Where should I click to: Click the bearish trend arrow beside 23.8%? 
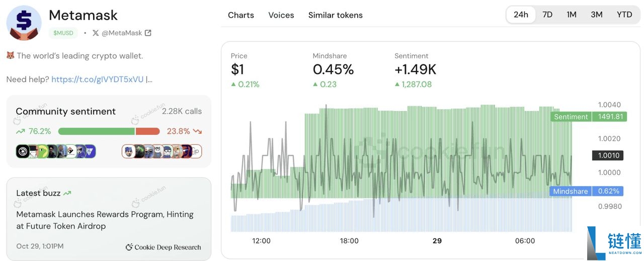point(197,131)
